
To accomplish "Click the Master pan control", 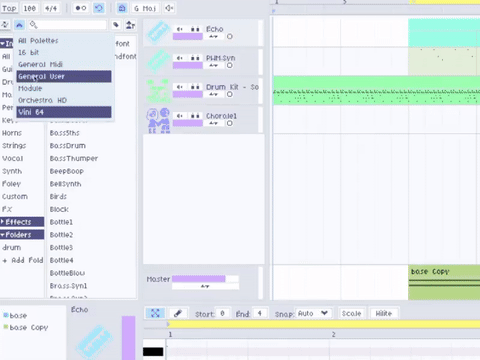I will [x=205, y=286].
